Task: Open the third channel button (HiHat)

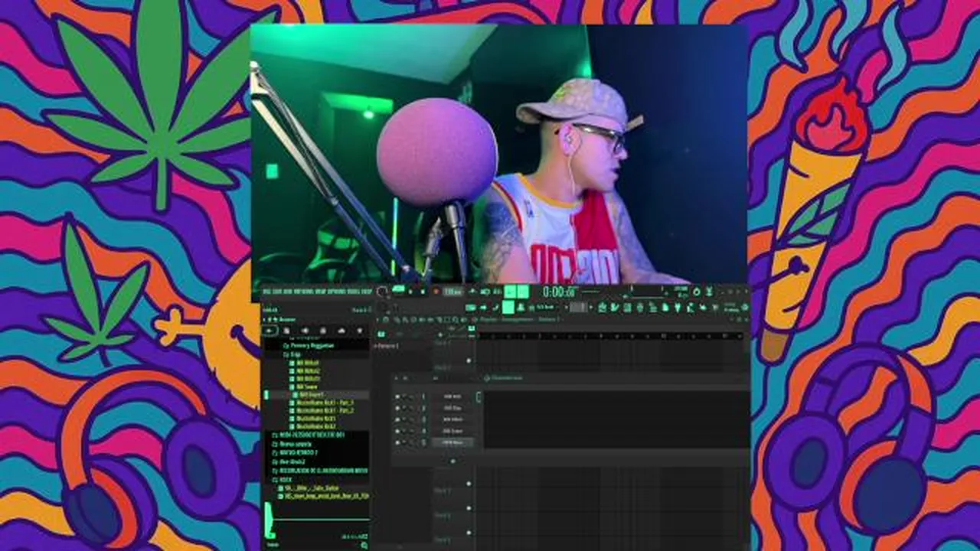Action: pyautogui.click(x=452, y=419)
